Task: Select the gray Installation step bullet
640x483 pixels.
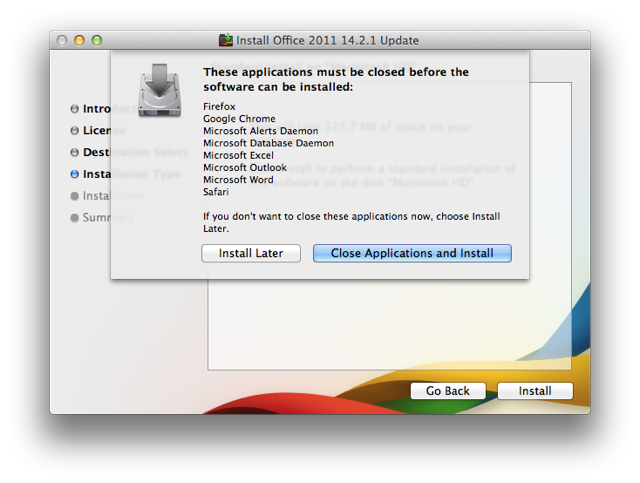Action: (74, 196)
